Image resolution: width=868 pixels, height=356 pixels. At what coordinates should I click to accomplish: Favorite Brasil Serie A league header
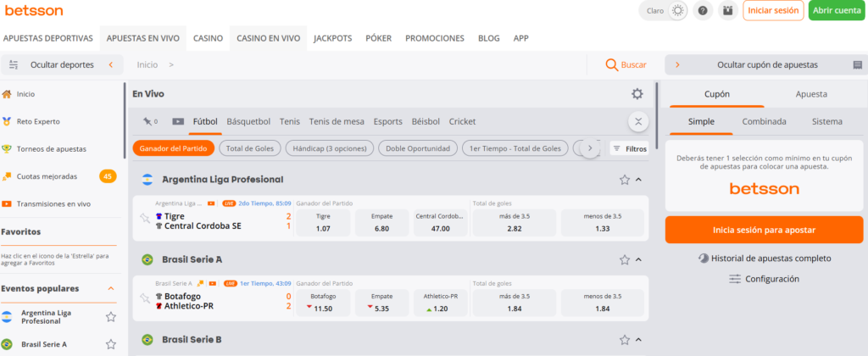(625, 259)
